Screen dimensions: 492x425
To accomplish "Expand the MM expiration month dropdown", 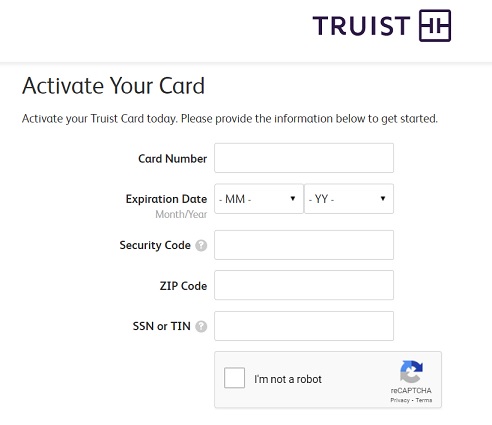I will click(x=259, y=199).
